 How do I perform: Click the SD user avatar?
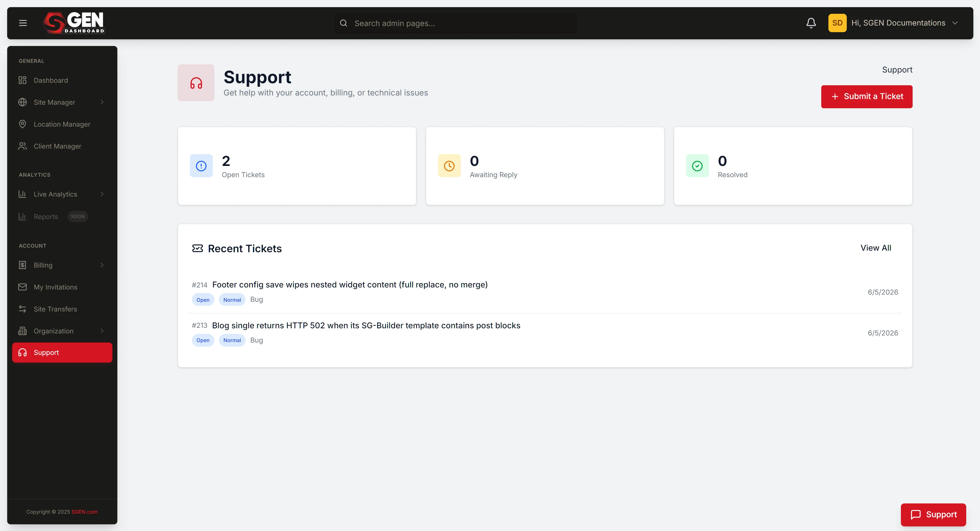[837, 23]
